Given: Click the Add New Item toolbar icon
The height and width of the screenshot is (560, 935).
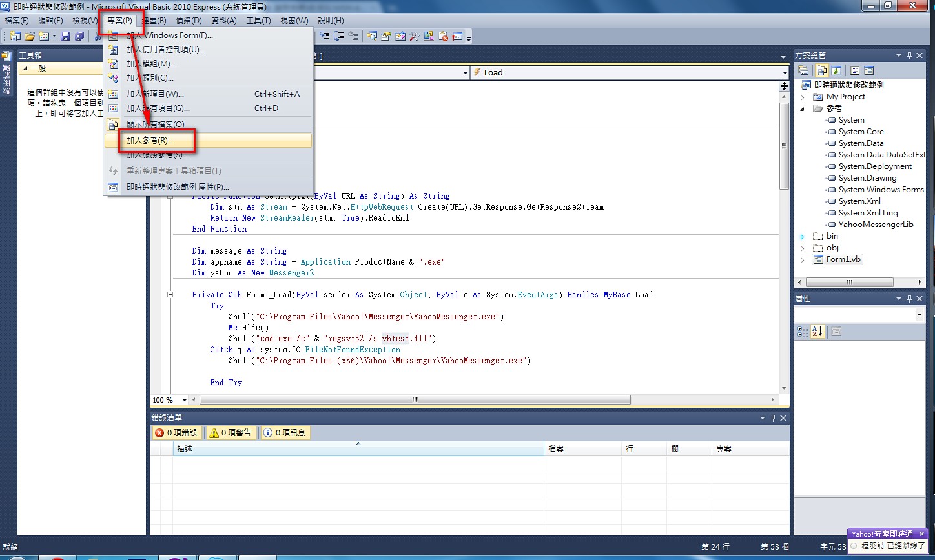Looking at the screenshot, I should [x=44, y=36].
